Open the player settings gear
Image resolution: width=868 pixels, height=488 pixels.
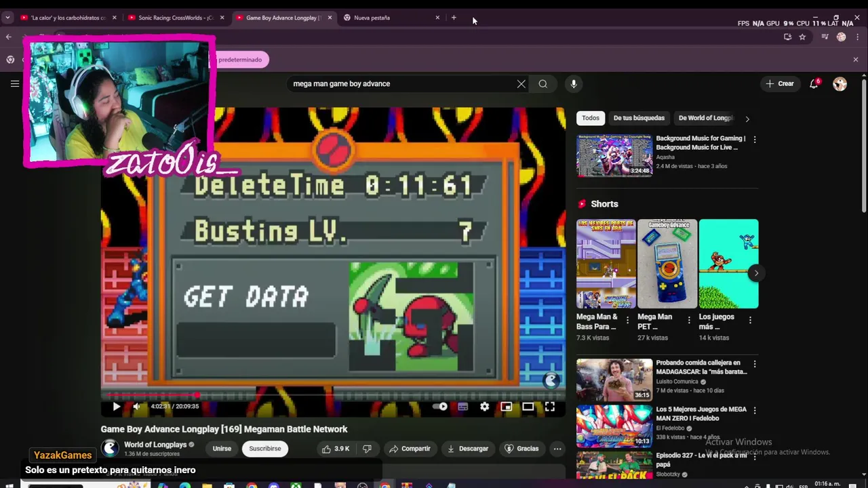tap(484, 407)
